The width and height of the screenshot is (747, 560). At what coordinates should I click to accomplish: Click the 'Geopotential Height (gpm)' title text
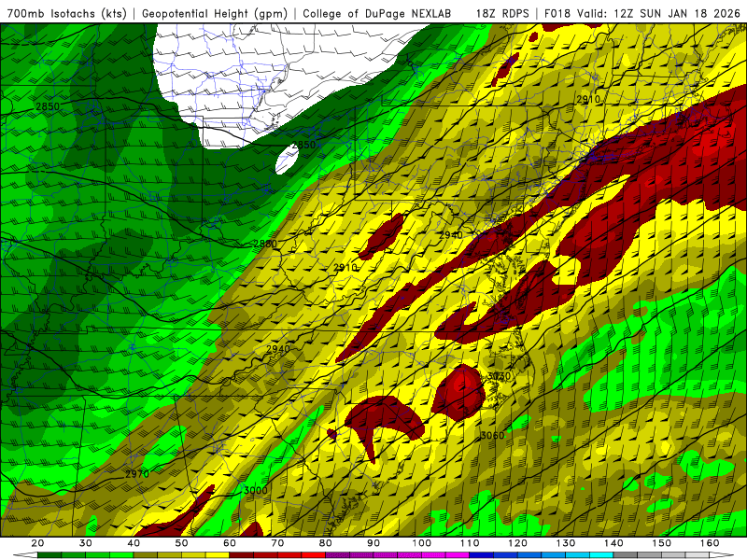click(215, 13)
